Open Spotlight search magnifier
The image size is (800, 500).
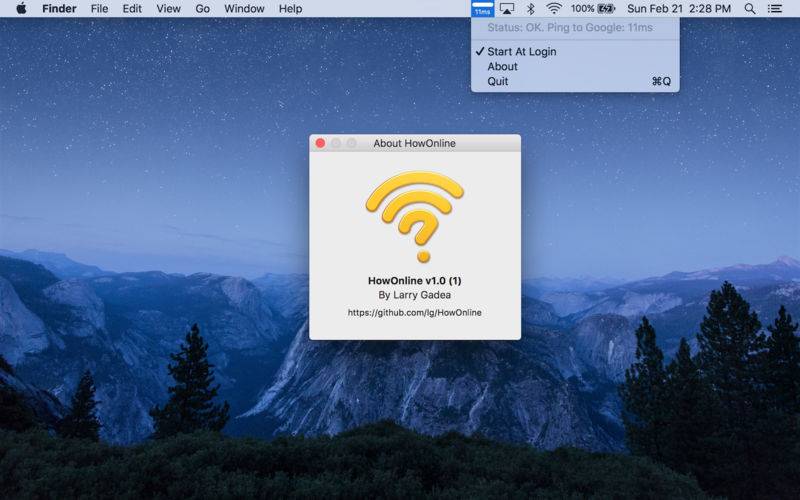[x=749, y=9]
